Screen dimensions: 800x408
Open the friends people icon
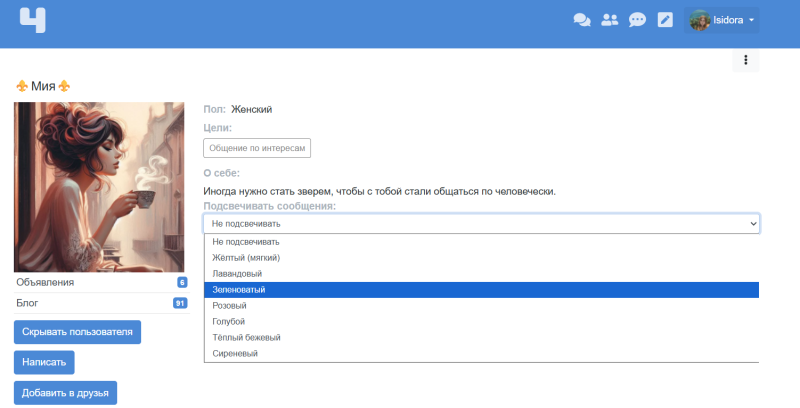(x=609, y=20)
